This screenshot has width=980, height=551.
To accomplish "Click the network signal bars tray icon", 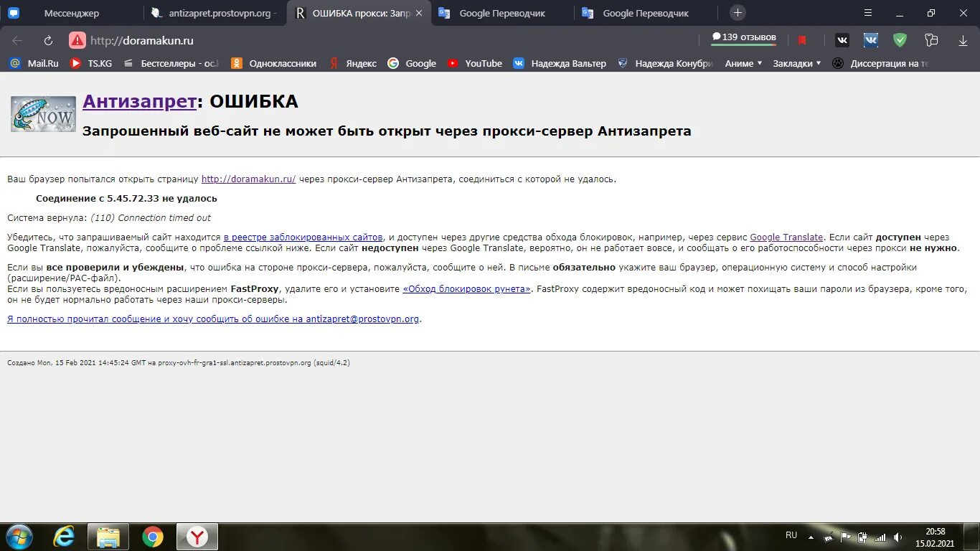I will pos(880,537).
